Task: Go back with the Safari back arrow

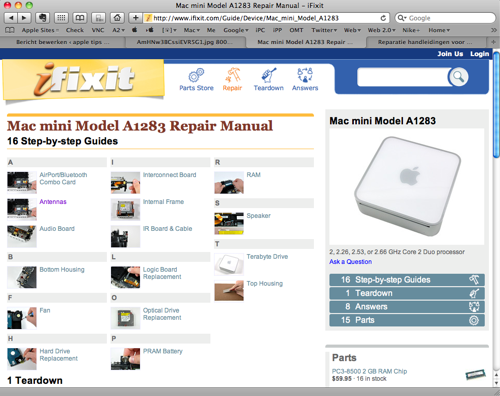Action: pyautogui.click(x=11, y=18)
